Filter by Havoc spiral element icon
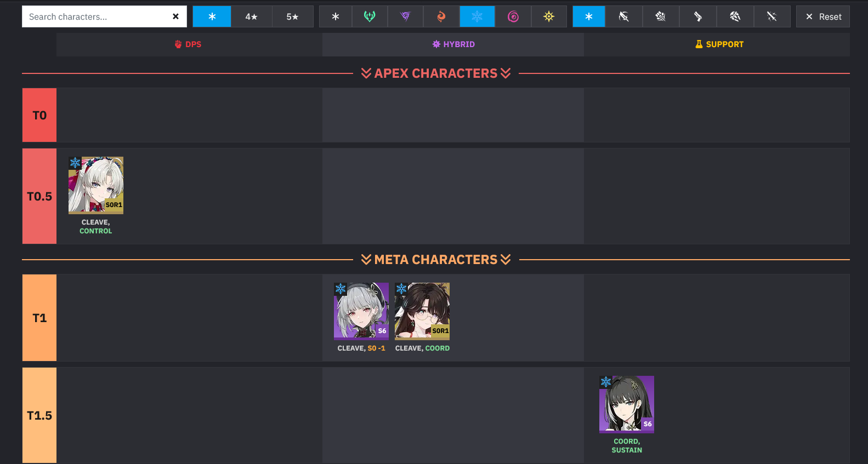 click(513, 16)
